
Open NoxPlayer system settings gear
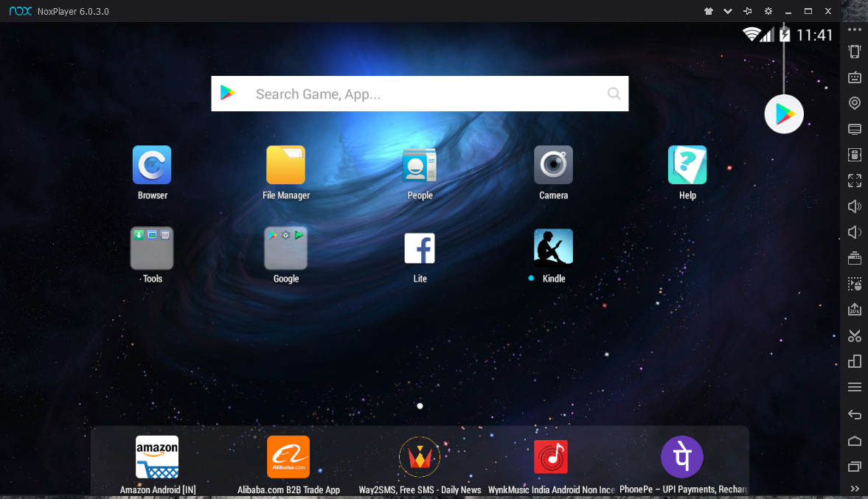click(x=768, y=11)
